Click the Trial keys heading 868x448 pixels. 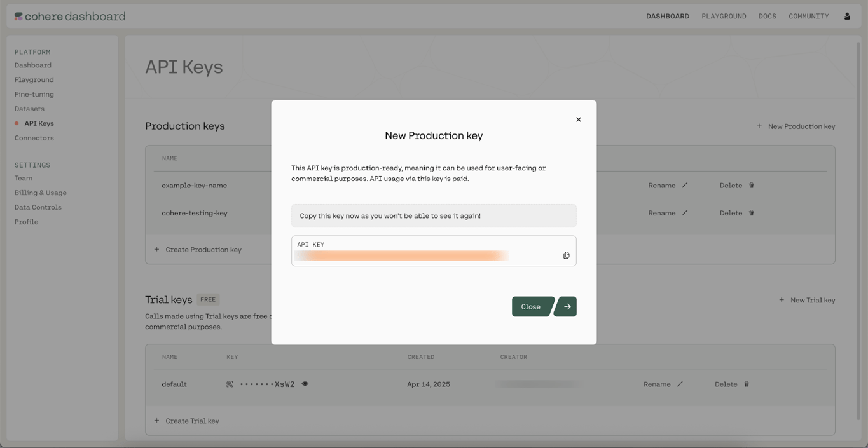(x=169, y=299)
